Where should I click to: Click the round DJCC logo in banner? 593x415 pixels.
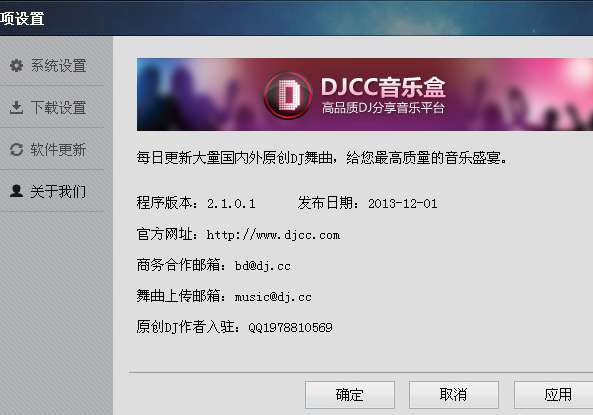[288, 95]
